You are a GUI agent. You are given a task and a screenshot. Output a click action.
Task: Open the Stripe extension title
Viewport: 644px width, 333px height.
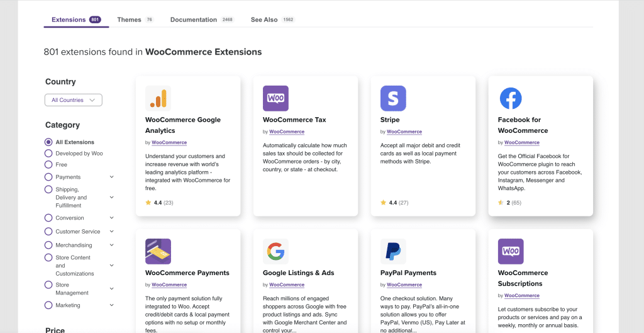click(x=390, y=120)
